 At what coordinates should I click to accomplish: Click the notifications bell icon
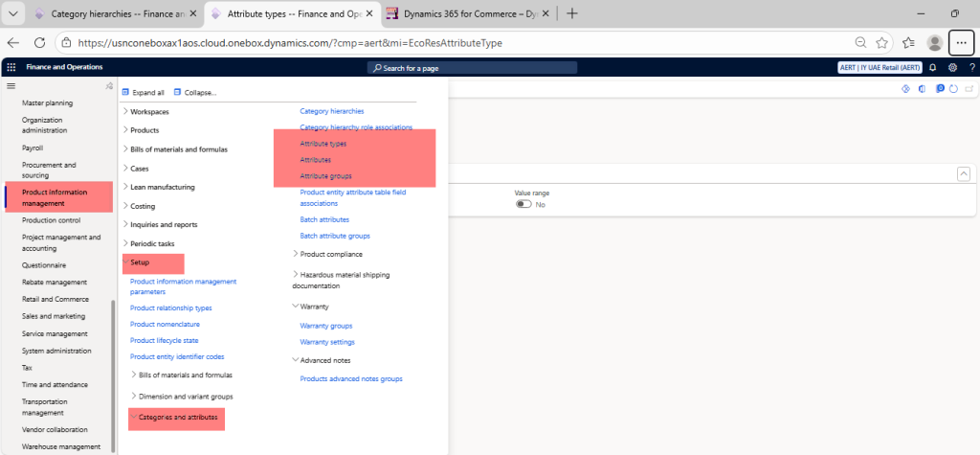tap(932, 67)
